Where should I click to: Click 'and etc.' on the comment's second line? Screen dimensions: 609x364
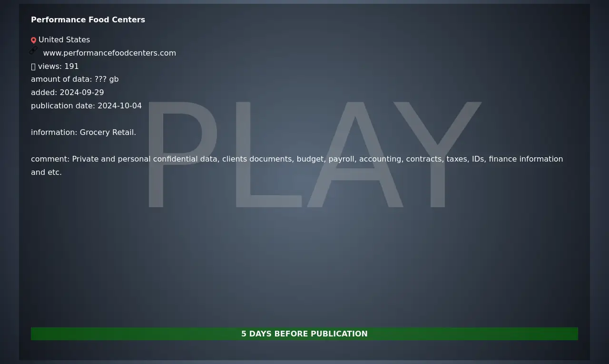[46, 172]
